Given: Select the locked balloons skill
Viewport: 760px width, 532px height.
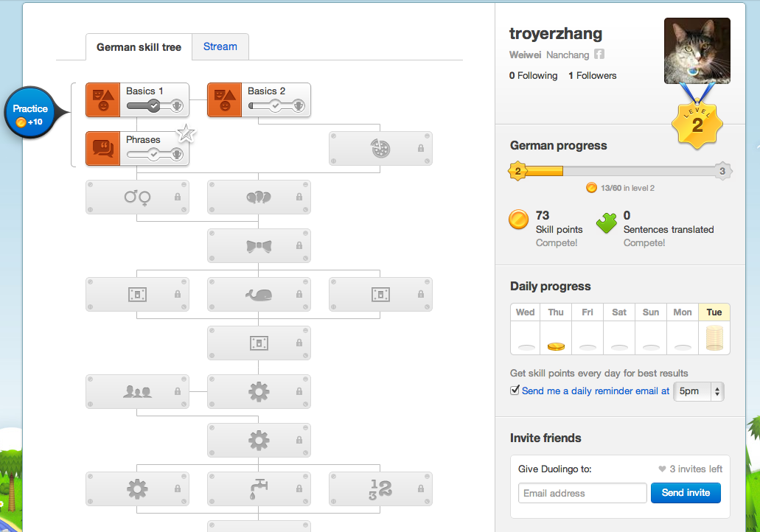Looking at the screenshot, I should [259, 197].
